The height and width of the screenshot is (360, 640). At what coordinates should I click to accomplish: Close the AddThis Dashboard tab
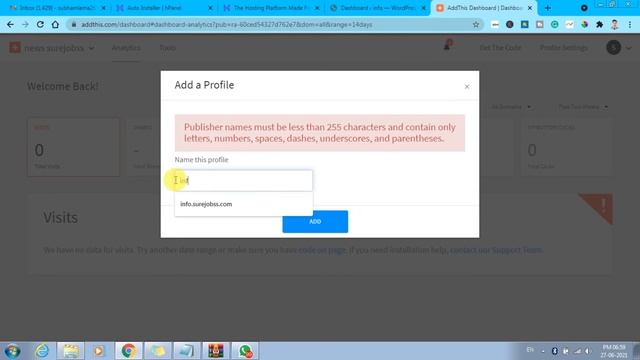tap(530, 8)
